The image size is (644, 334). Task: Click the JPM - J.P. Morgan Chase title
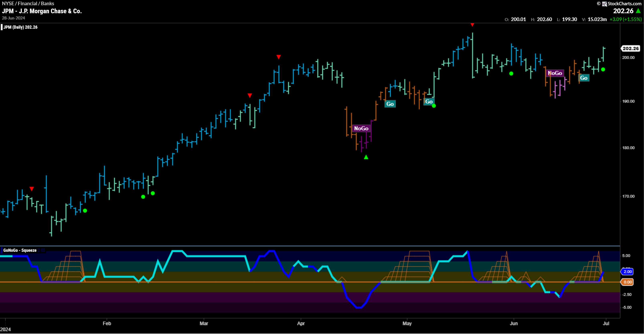pyautogui.click(x=42, y=11)
